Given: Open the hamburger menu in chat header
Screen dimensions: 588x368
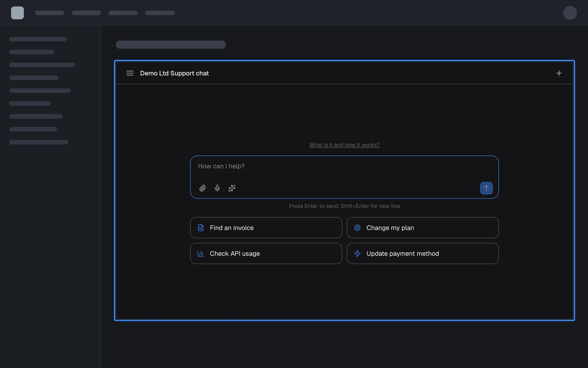Looking at the screenshot, I should (x=130, y=73).
